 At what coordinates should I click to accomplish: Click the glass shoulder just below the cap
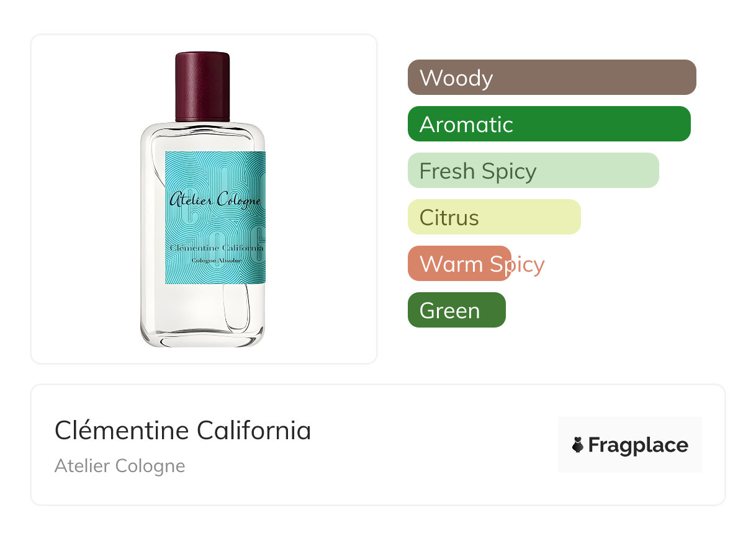[202, 129]
